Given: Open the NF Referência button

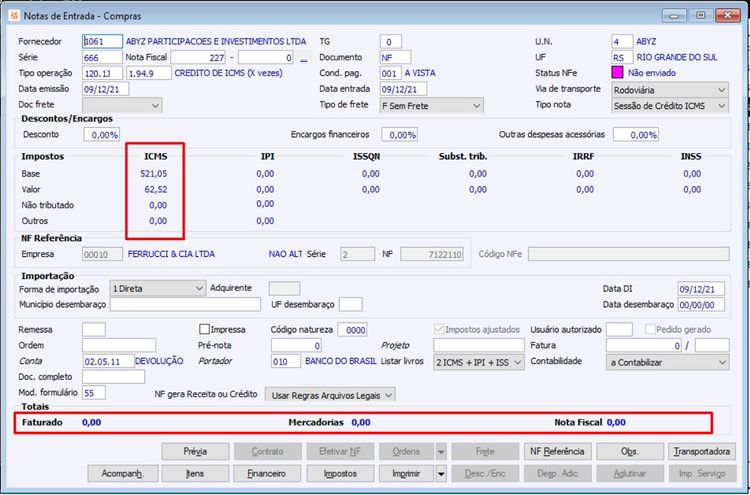Looking at the screenshot, I should [x=557, y=451].
